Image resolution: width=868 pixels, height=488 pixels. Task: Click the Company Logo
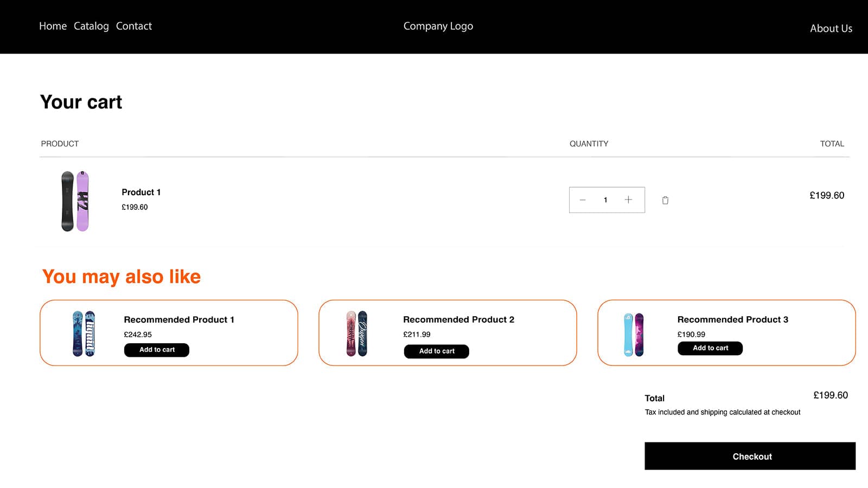[x=438, y=26]
